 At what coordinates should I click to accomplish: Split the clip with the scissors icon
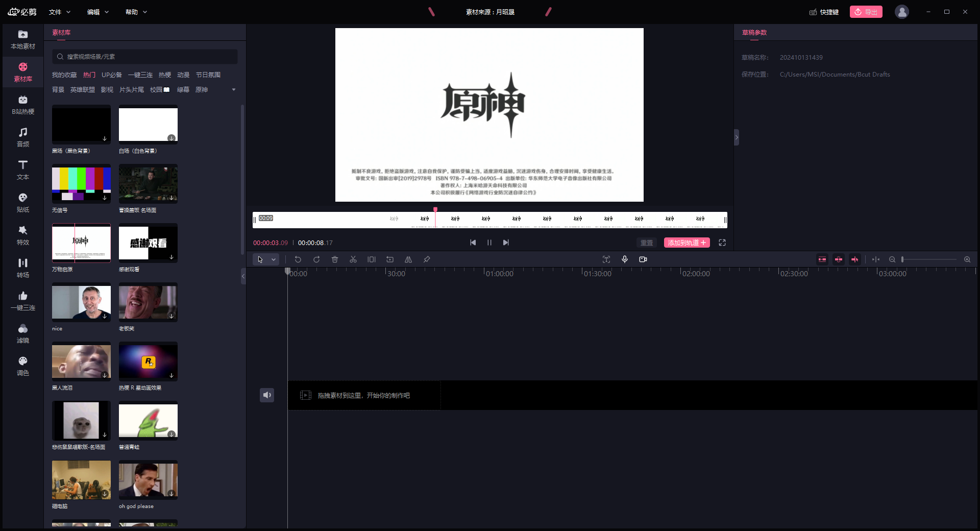353,259
